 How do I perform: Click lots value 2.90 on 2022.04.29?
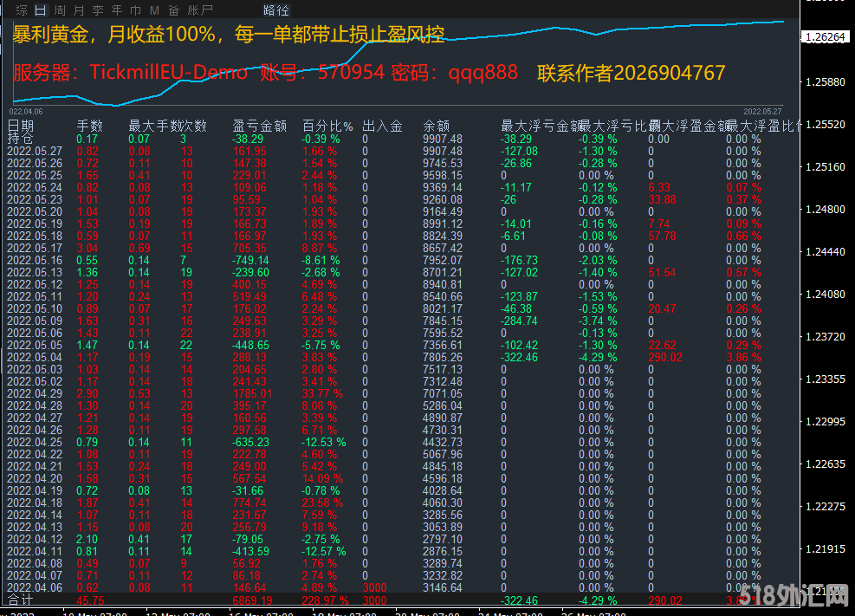[x=87, y=393]
